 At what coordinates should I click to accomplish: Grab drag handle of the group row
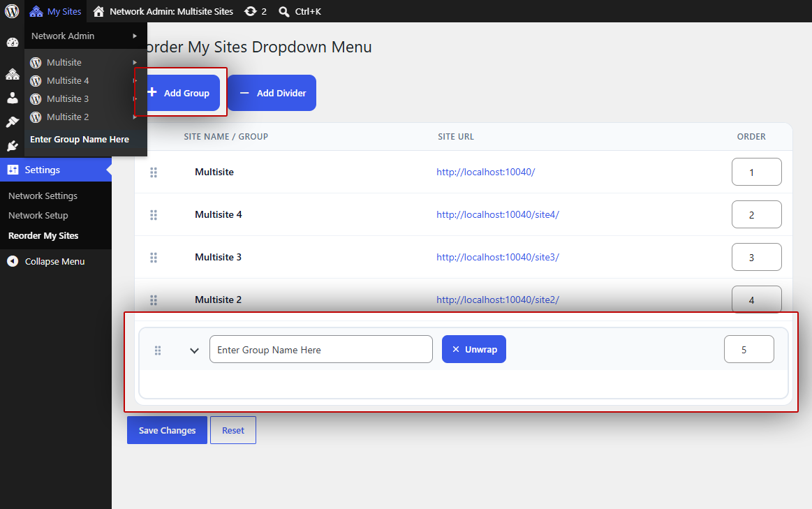tap(158, 351)
